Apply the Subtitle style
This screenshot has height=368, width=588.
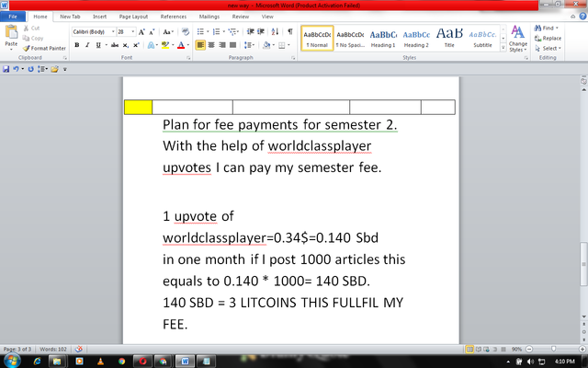click(482, 39)
